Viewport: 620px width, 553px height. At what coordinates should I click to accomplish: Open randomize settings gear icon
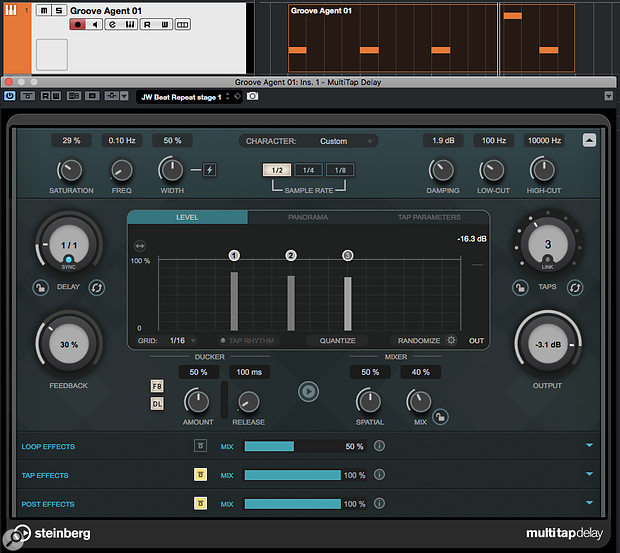coord(451,340)
